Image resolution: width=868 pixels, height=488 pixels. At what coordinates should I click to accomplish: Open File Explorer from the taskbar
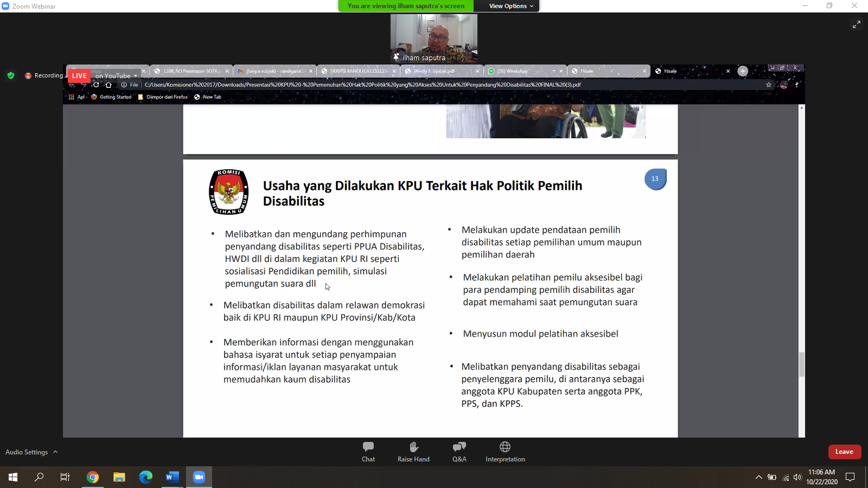coord(119,477)
